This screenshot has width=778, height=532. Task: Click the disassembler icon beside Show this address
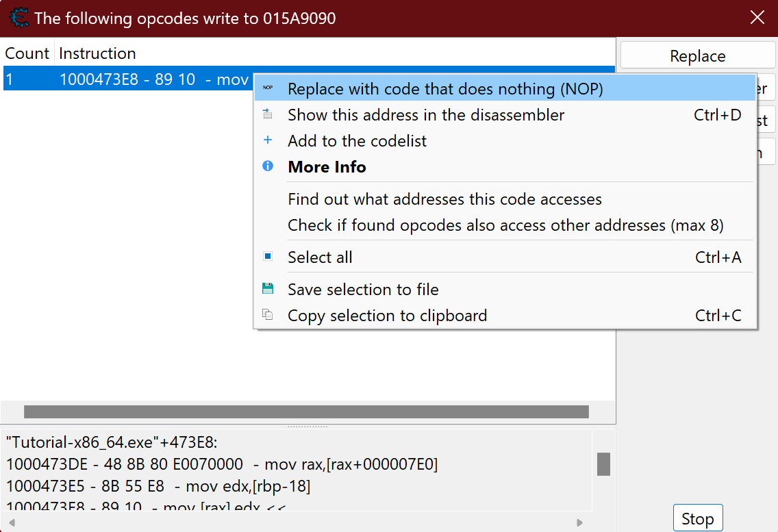click(x=268, y=114)
